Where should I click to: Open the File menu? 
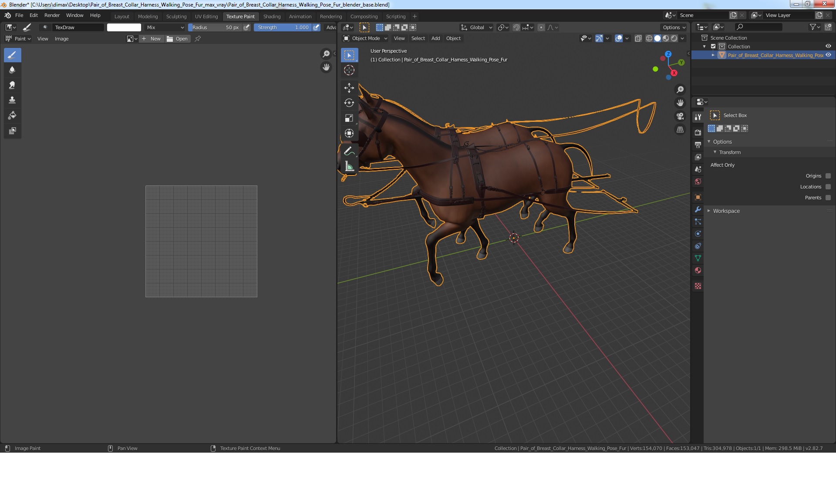[x=19, y=15]
